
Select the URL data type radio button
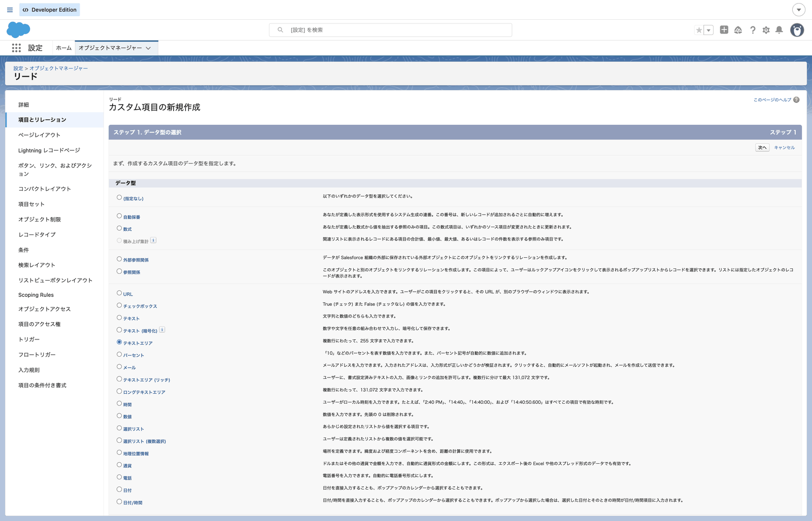(119, 293)
